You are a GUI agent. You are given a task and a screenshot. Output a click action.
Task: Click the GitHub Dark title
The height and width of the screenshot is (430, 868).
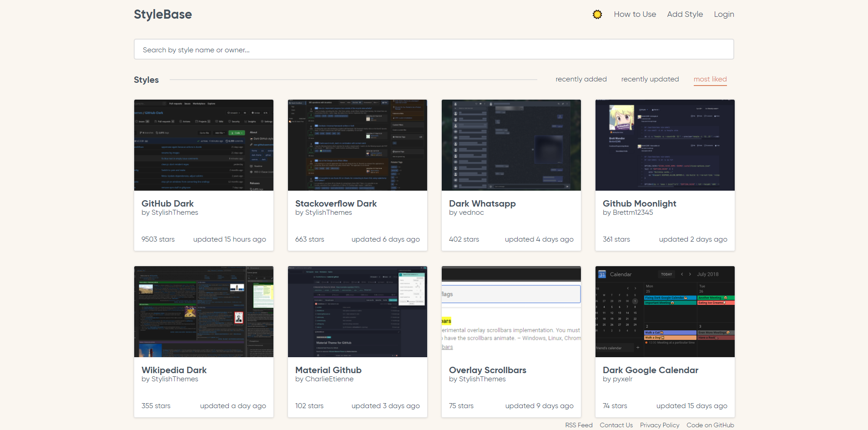tap(167, 203)
